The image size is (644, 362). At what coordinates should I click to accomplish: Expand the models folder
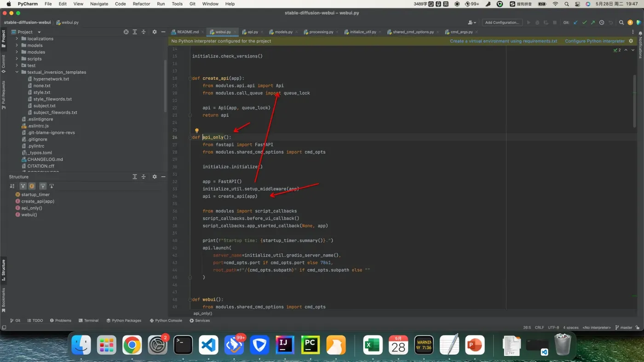click(17, 45)
